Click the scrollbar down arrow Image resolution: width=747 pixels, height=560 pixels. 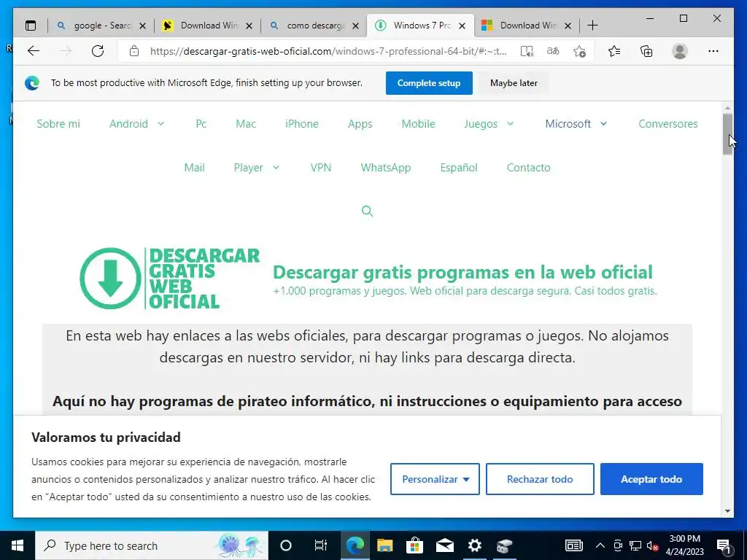(727, 511)
